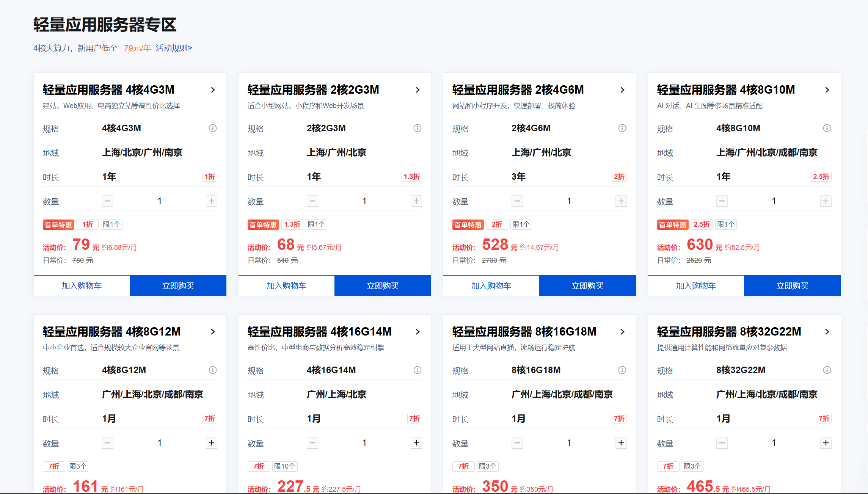This screenshot has width=868, height=494.
Task: Open details arrow for 轻量应用服务器 4核8G12M
Action: [213, 332]
